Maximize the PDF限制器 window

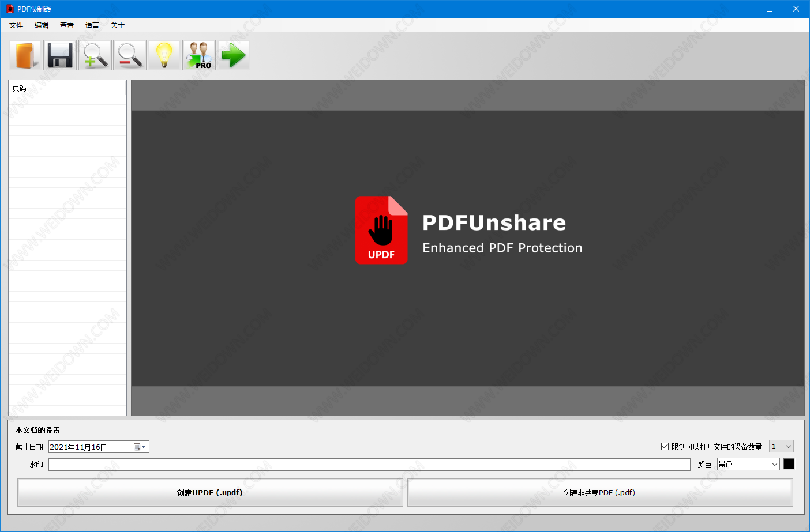tap(770, 9)
